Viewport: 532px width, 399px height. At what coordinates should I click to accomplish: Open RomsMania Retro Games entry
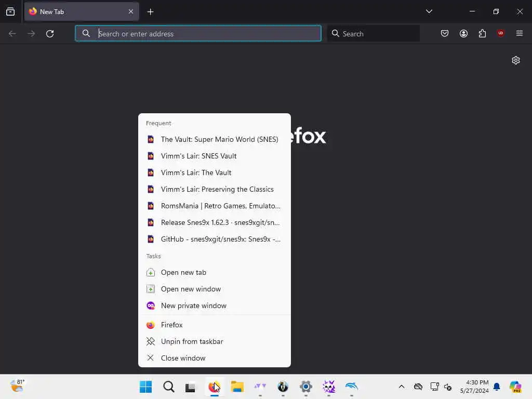point(215,206)
